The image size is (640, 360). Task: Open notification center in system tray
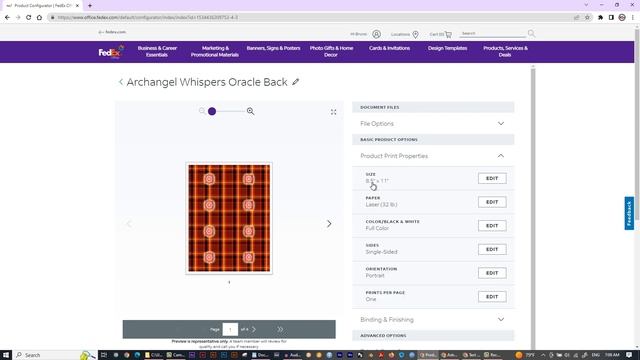click(629, 355)
